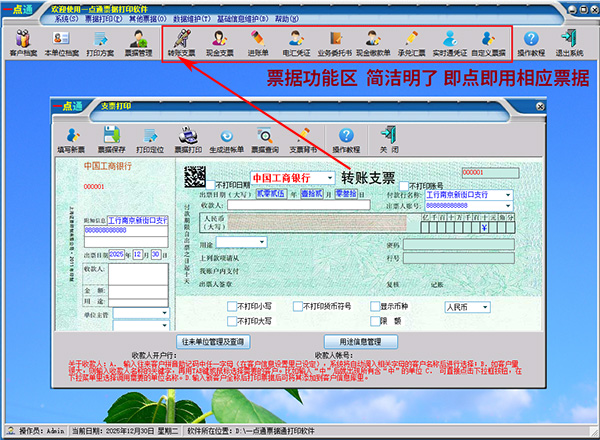Save the bill with 票据保存
Screen dimensions: 600x440
click(112, 140)
